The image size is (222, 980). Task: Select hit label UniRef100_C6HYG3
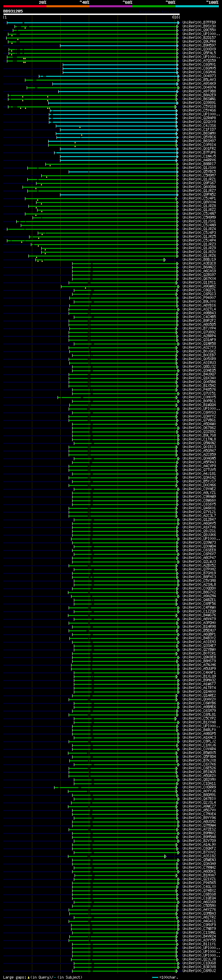[199, 412]
